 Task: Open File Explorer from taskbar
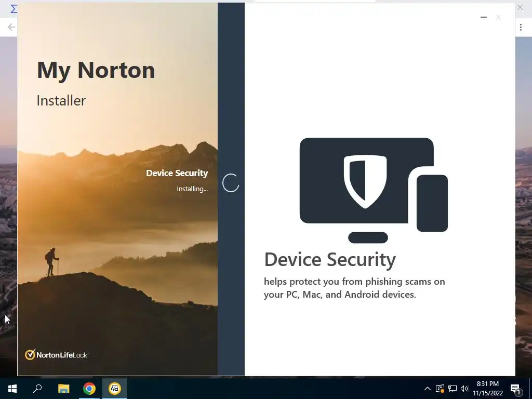[x=63, y=389]
